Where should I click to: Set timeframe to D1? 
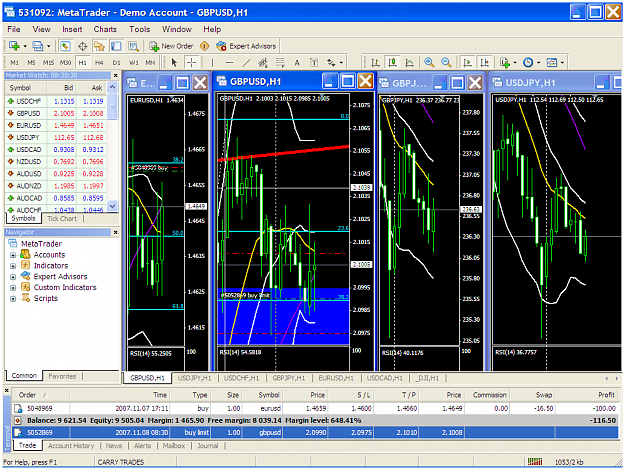[x=116, y=63]
